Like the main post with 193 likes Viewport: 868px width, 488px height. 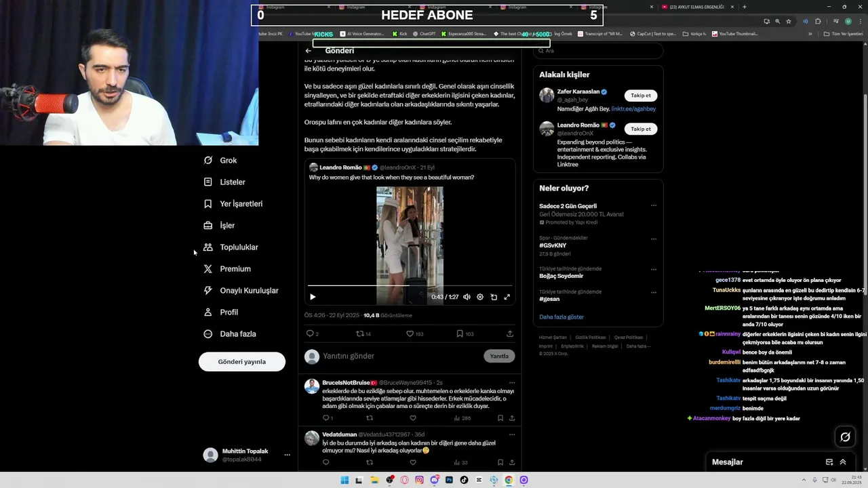[x=414, y=333]
